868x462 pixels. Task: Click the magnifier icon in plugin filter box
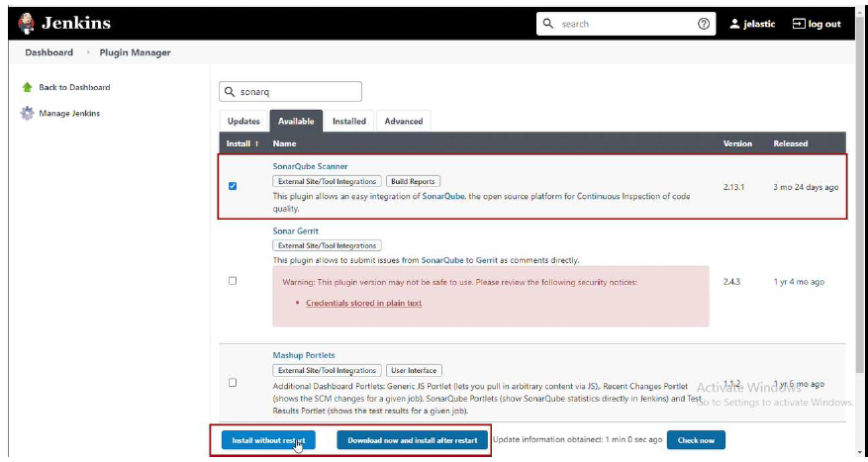230,92
